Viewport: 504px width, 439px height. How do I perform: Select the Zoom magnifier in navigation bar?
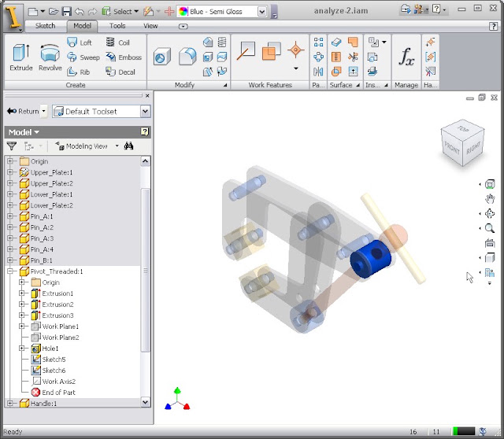490,228
